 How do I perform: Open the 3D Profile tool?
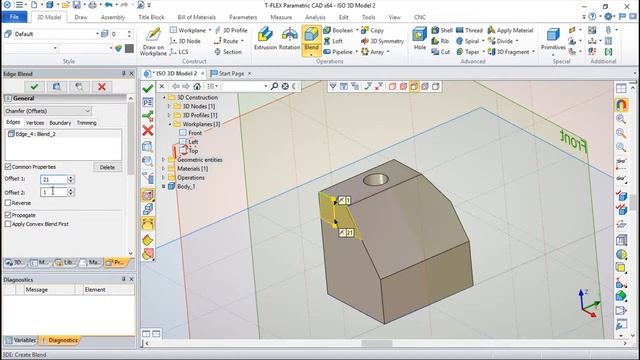[x=231, y=30]
